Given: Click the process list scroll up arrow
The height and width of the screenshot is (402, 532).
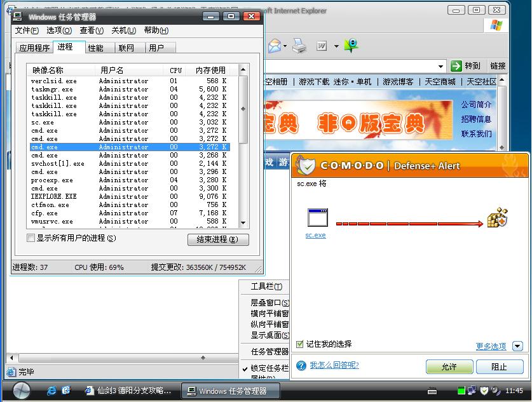Looking at the screenshot, I should point(243,70).
